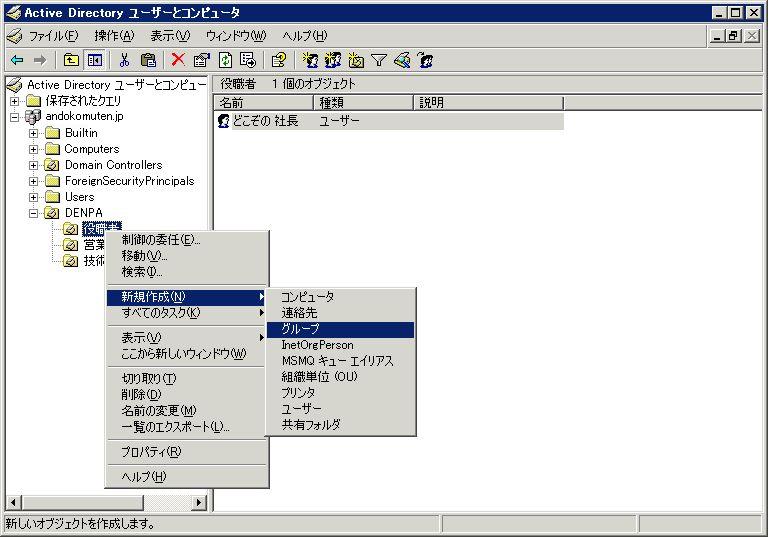Viewport: 768px width, 537px height.
Task: Sort by the 種類 column header
Action: 363,103
